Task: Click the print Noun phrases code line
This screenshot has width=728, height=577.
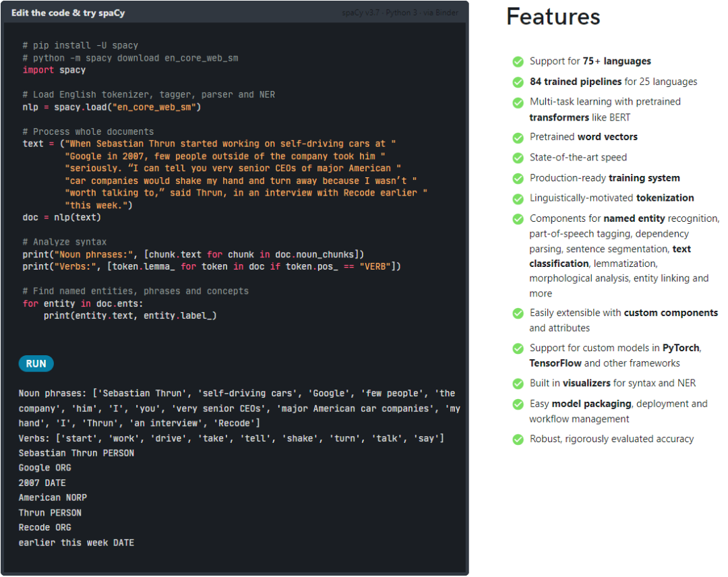Action: point(193,254)
